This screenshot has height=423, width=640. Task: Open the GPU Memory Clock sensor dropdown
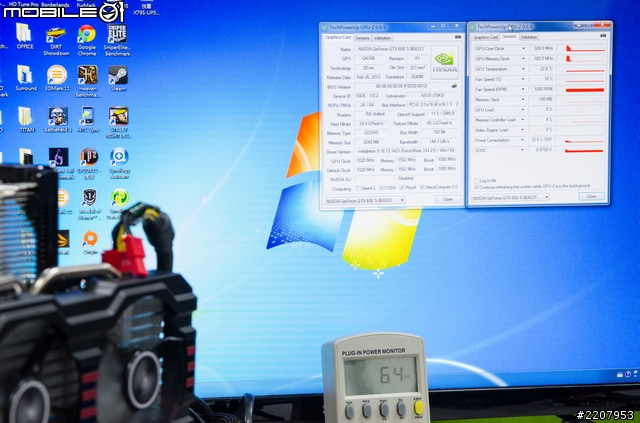(x=523, y=59)
